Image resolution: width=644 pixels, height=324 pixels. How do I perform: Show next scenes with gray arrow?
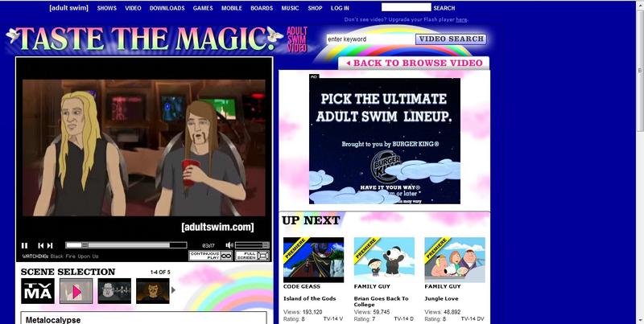(x=173, y=290)
